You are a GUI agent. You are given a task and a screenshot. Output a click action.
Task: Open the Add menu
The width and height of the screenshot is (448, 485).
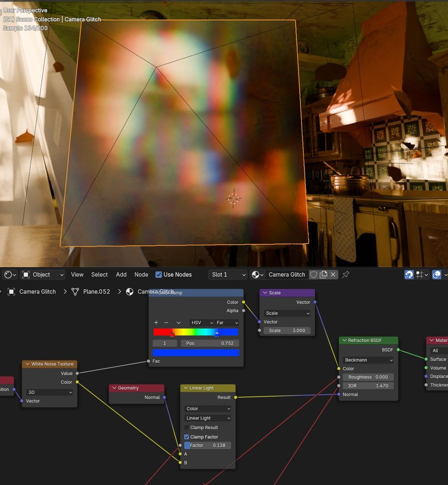121,275
